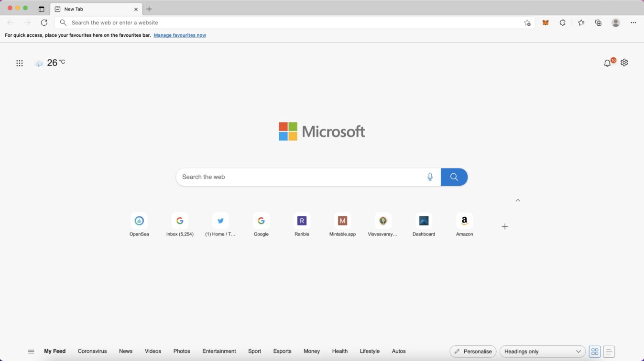Switch to the Esports feed tab

(x=282, y=351)
